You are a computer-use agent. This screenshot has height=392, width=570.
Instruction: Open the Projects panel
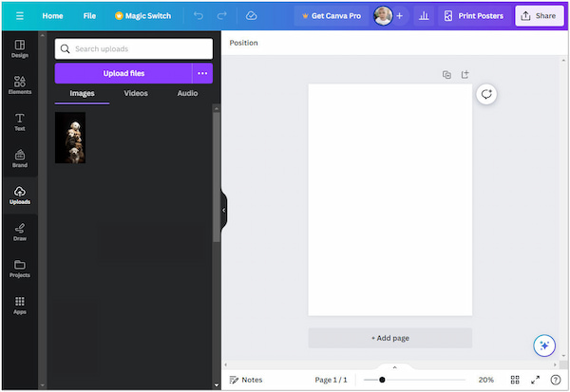click(x=20, y=269)
